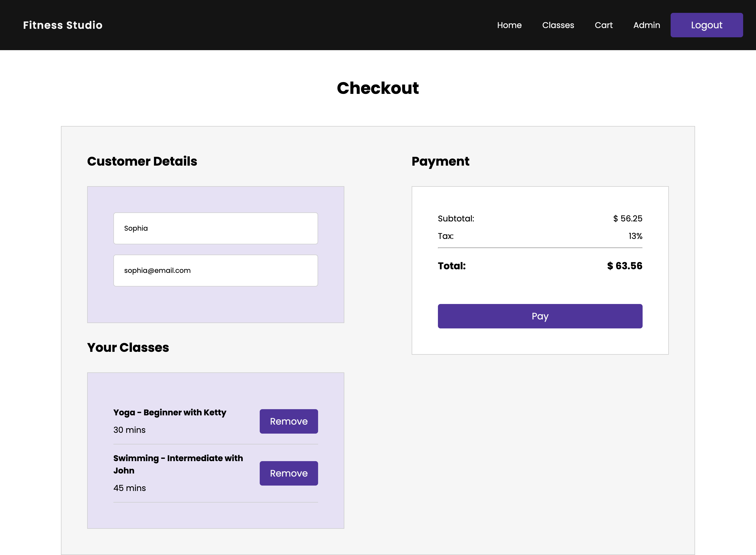View the Cart
756x555 pixels.
[x=604, y=25]
